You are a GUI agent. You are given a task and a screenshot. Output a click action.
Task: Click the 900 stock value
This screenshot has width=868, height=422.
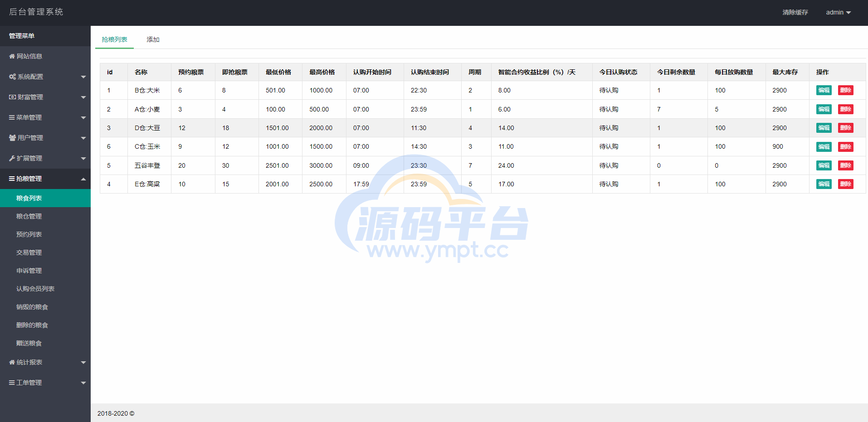[778, 147]
